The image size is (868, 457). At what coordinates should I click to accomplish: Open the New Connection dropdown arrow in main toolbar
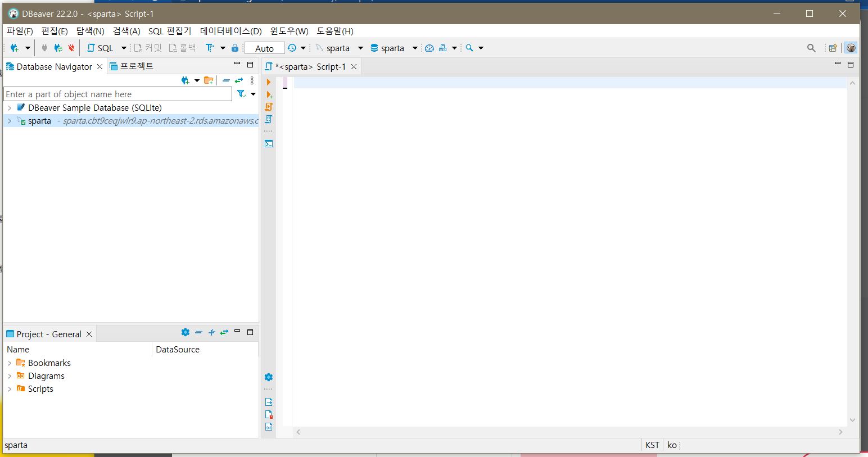(x=28, y=48)
